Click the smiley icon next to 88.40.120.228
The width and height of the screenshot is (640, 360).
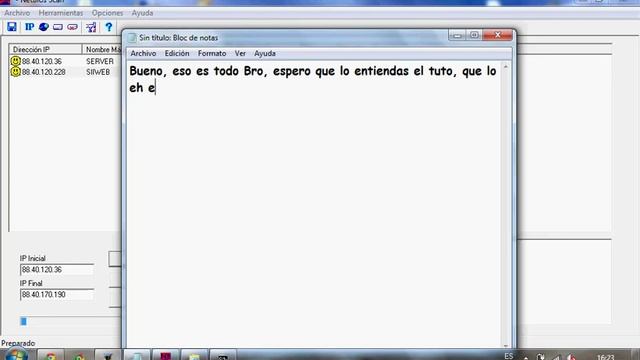[x=16, y=72]
